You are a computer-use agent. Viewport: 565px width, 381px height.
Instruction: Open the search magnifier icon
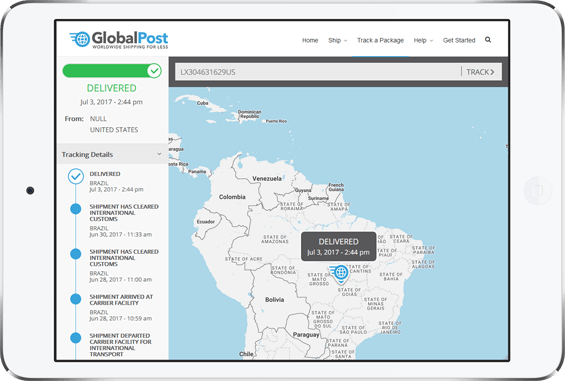(x=488, y=40)
